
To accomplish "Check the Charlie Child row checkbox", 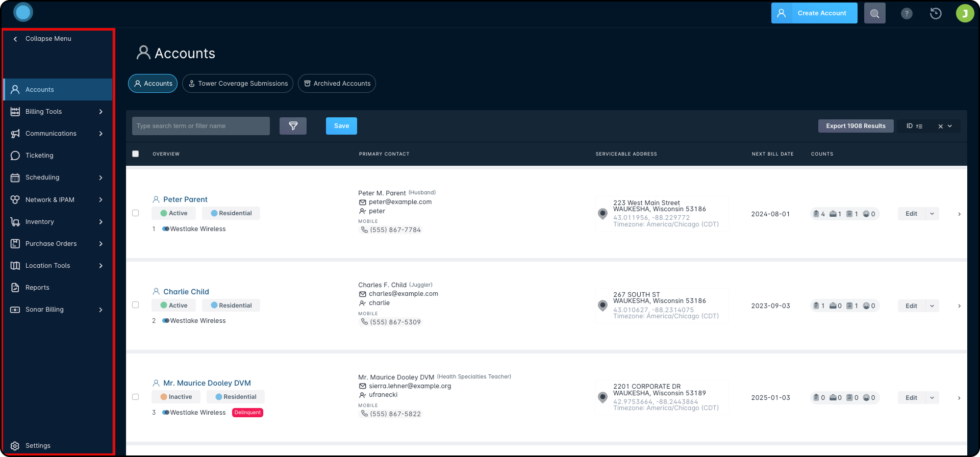I will [135, 305].
